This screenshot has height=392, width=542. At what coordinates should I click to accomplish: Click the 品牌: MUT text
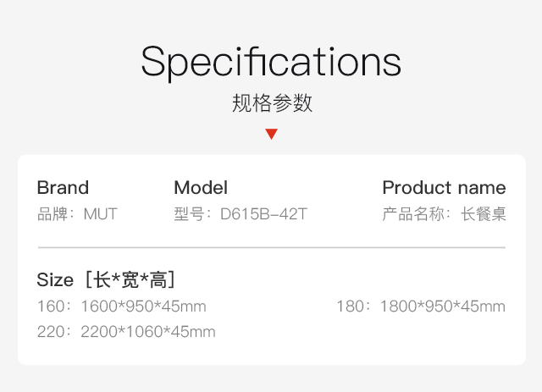77,214
